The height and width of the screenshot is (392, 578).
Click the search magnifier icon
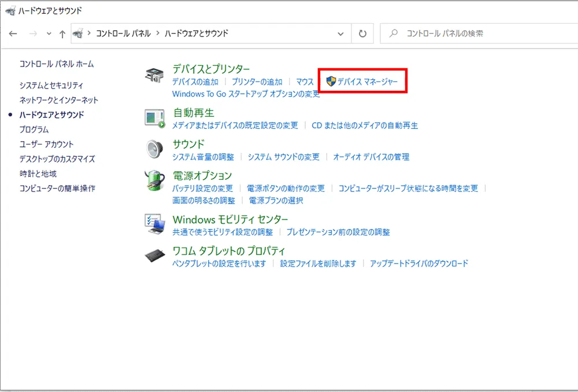point(394,33)
